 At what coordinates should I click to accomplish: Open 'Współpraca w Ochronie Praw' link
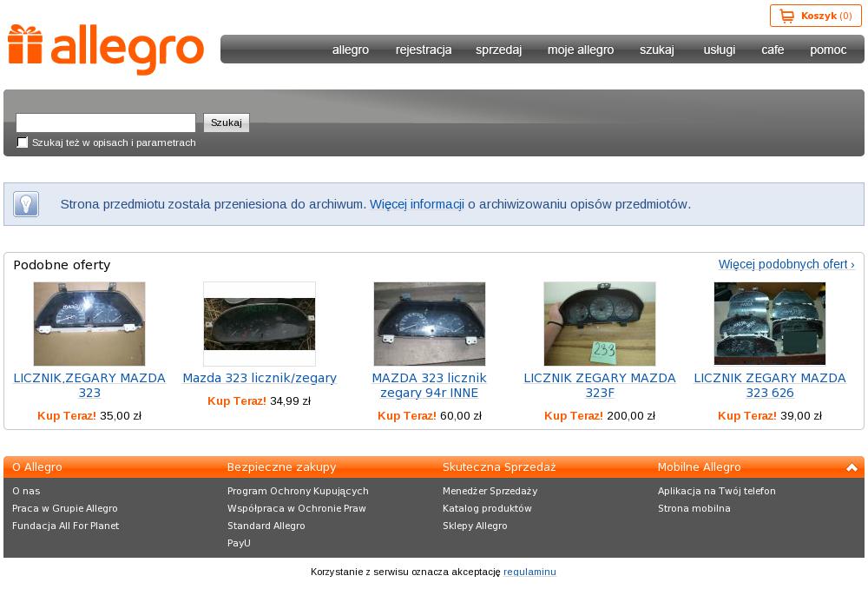pyautogui.click(x=297, y=508)
